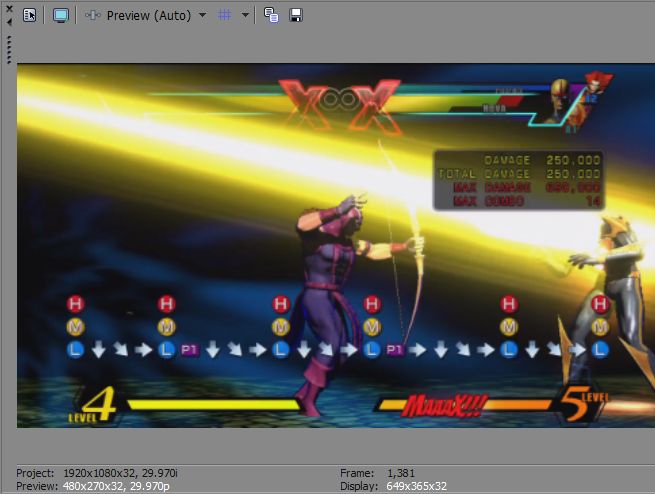The height and width of the screenshot is (494, 655).
Task: Click the Frame 1,381 value
Action: point(401,473)
